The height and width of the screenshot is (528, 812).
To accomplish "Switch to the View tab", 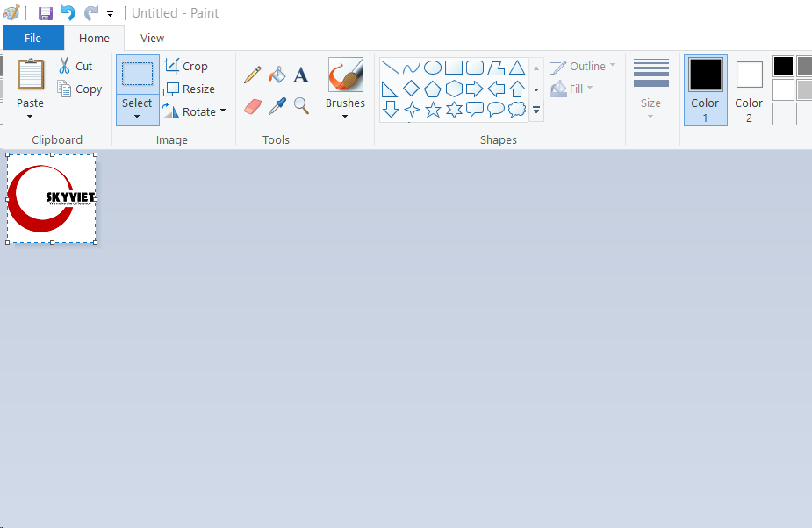I will click(152, 39).
